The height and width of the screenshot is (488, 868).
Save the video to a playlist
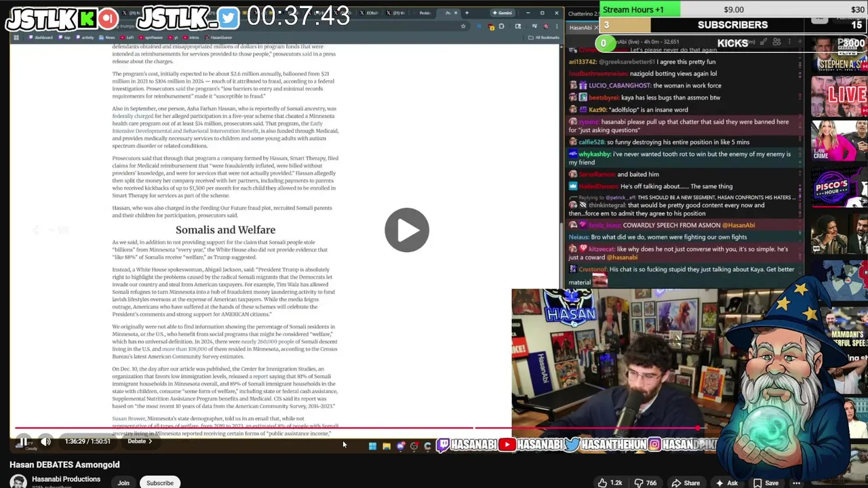(x=766, y=483)
